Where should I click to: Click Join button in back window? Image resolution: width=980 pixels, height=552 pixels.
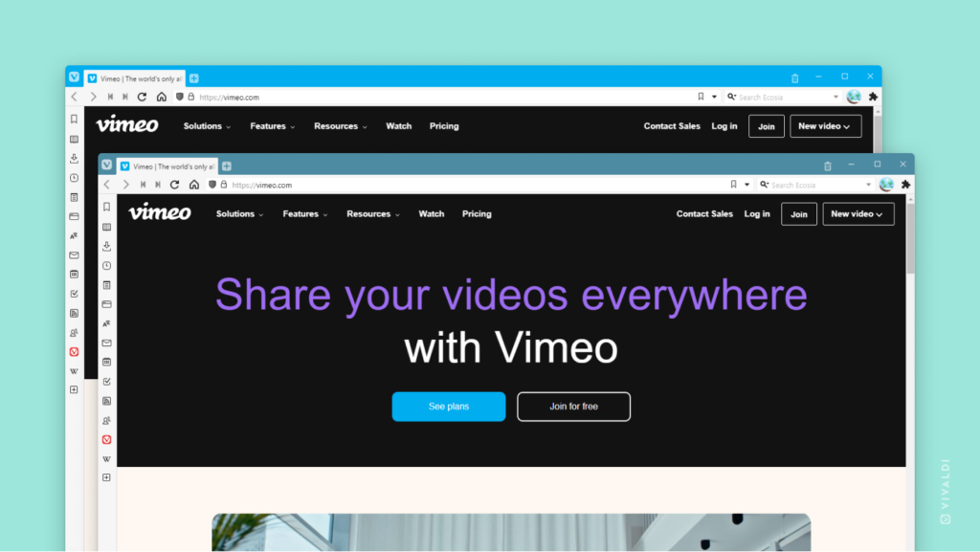point(767,126)
